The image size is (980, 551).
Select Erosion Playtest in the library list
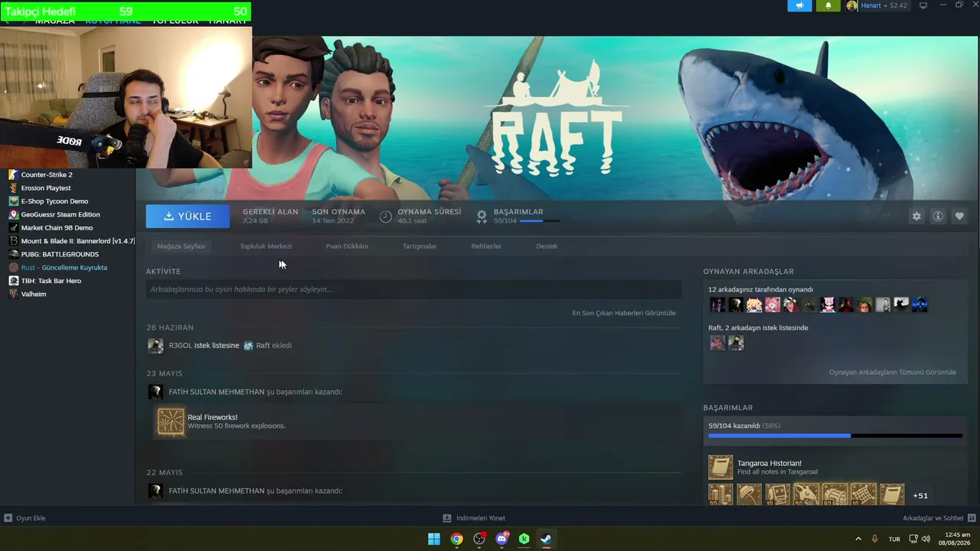46,188
